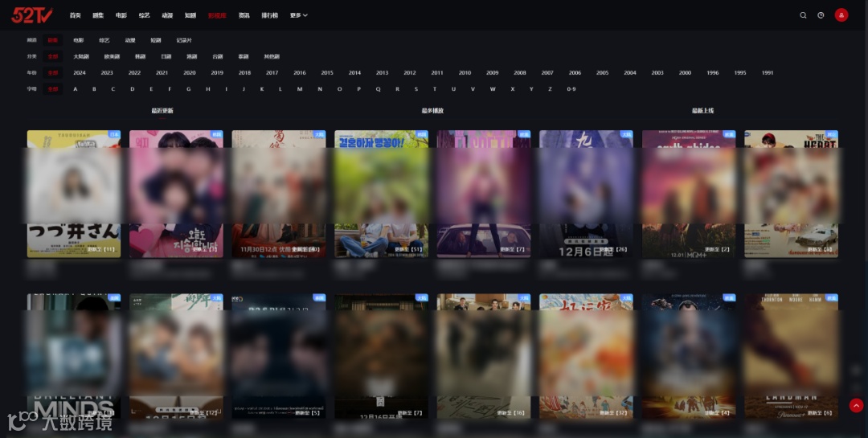The image size is (868, 438).
Task: Open the poster showing 更新至【12】
Action: point(176,356)
